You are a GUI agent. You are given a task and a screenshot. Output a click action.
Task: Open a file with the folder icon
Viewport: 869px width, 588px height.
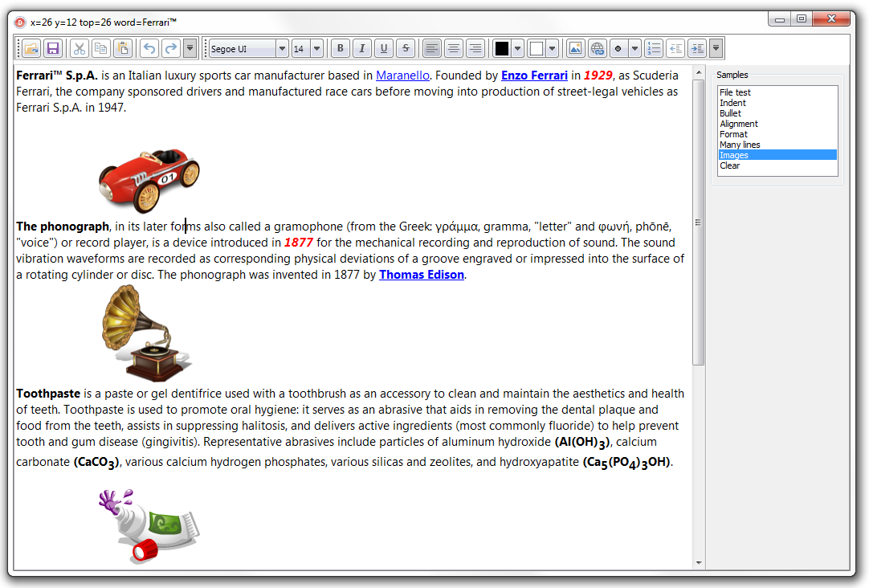click(31, 49)
